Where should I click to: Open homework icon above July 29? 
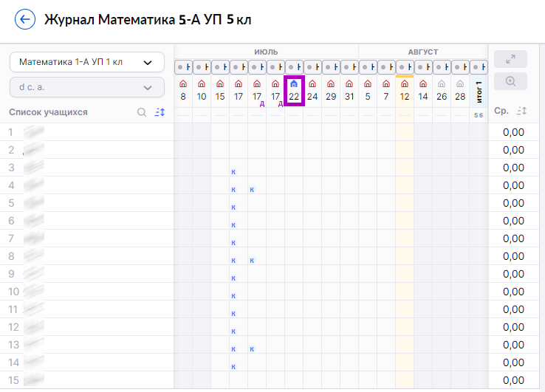coord(331,83)
